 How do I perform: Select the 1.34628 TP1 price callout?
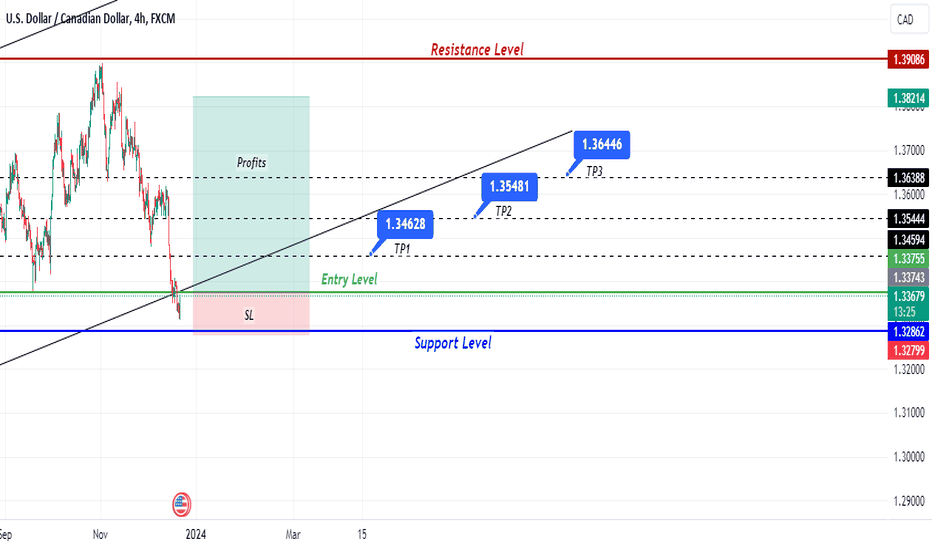405,224
